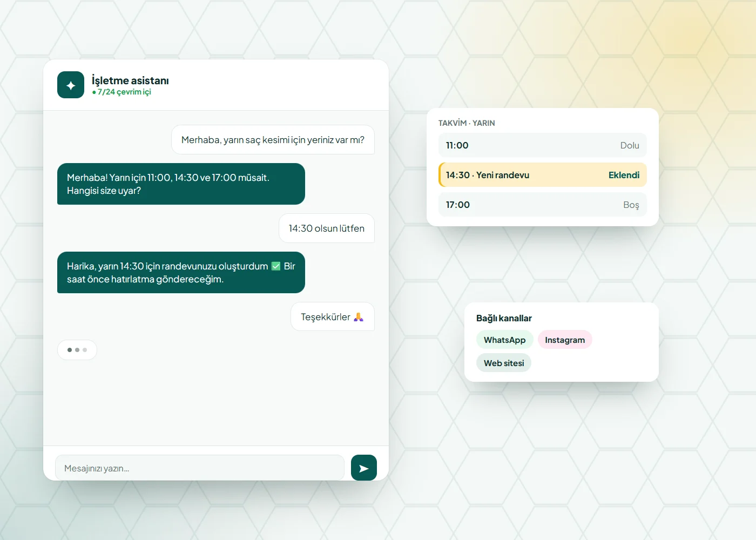The width and height of the screenshot is (756, 540).
Task: Select the Instagram channel chip
Action: pyautogui.click(x=565, y=340)
